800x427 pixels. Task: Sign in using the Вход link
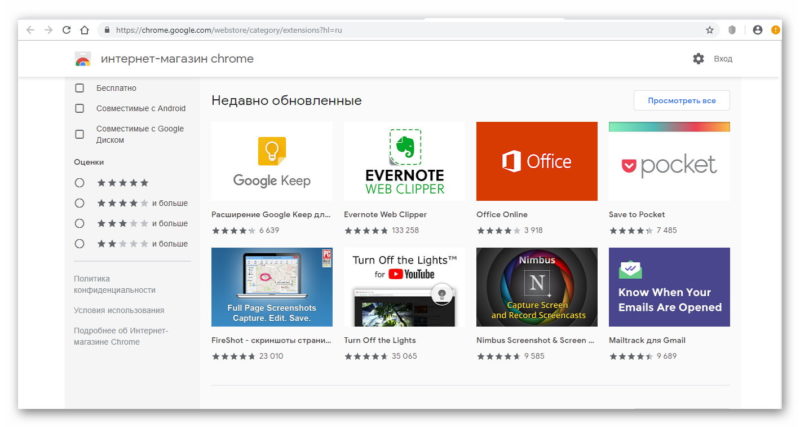point(723,59)
